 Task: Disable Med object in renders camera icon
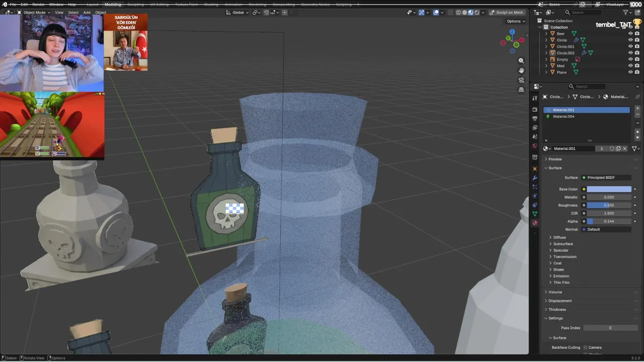(637, 66)
